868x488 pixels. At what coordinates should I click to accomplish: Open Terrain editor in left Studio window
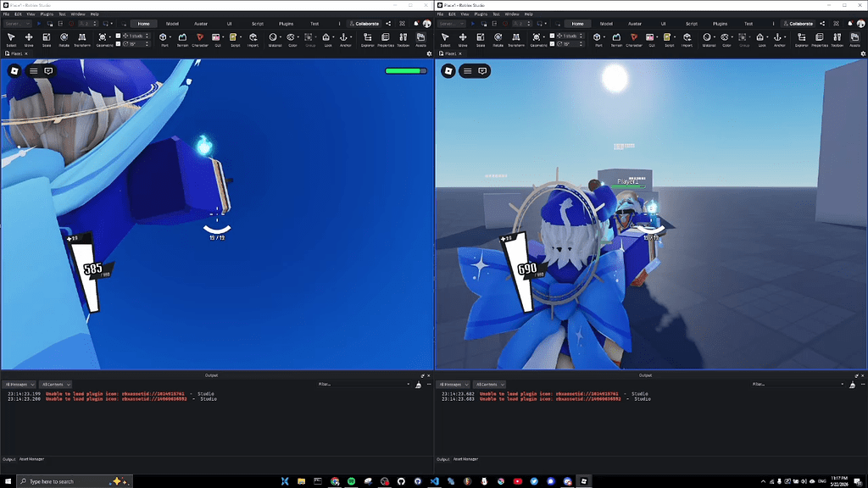(x=182, y=39)
